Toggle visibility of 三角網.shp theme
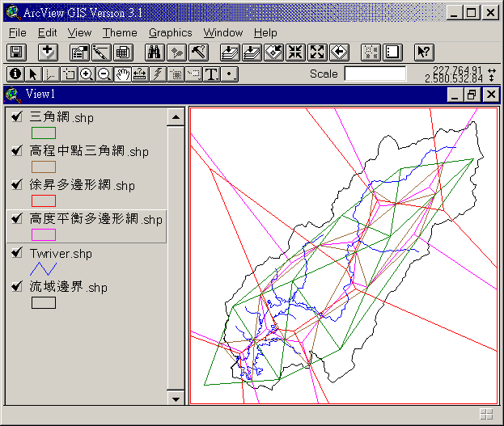The width and height of the screenshot is (504, 426). tap(17, 116)
